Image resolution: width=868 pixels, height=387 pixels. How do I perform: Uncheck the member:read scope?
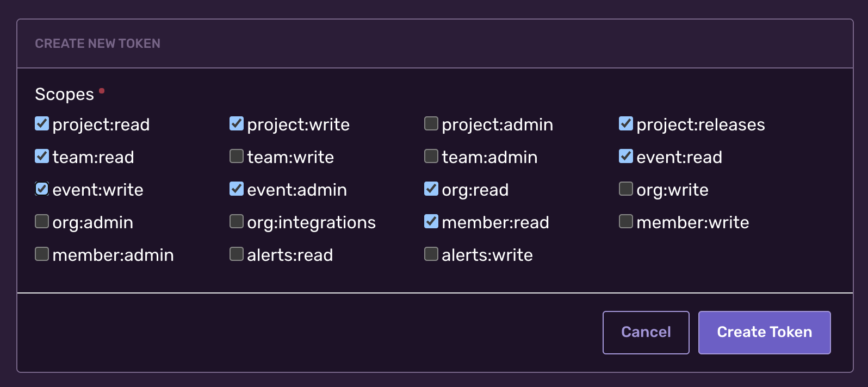[x=431, y=221]
